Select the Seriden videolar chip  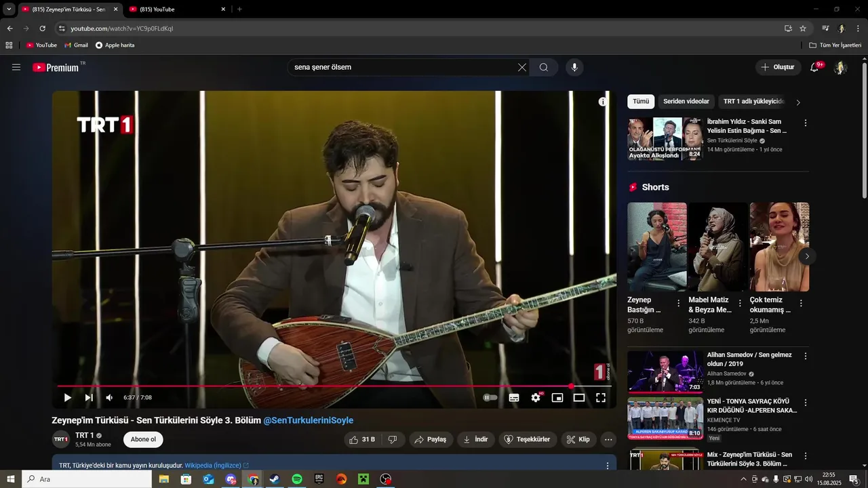pos(686,102)
